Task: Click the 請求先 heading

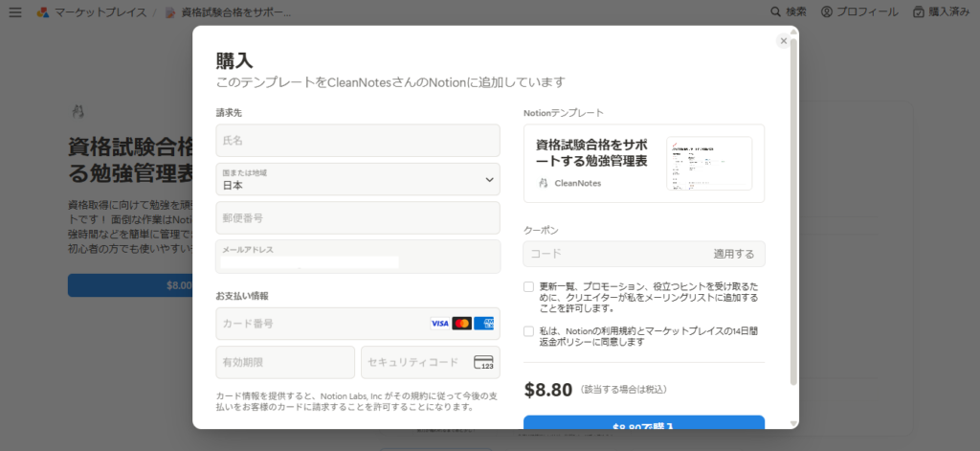Action: click(x=229, y=113)
